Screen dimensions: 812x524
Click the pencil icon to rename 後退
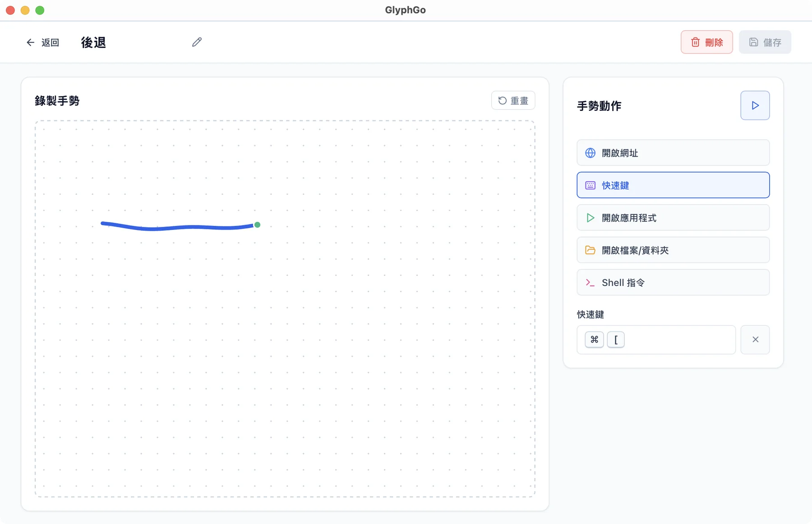point(197,42)
